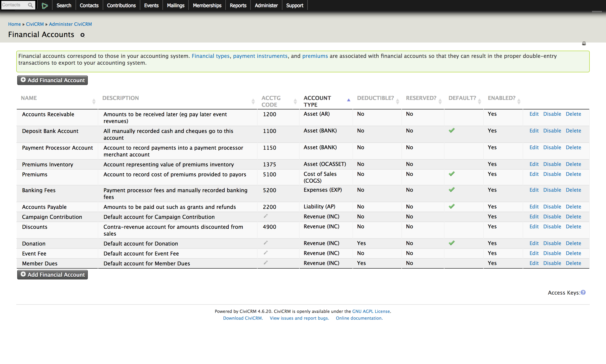Edit the Accounts Receivable account
Image resolution: width=606 pixels, height=364 pixels.
[534, 114]
